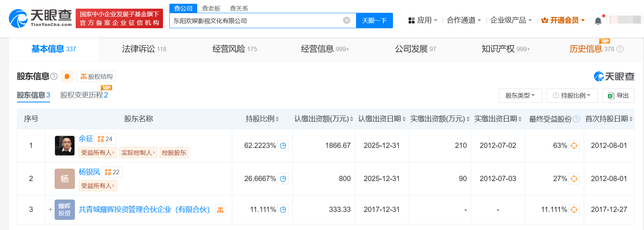The image size is (644, 230).
Task: Open the 应用 dropdown menu
Action: pos(423,20)
